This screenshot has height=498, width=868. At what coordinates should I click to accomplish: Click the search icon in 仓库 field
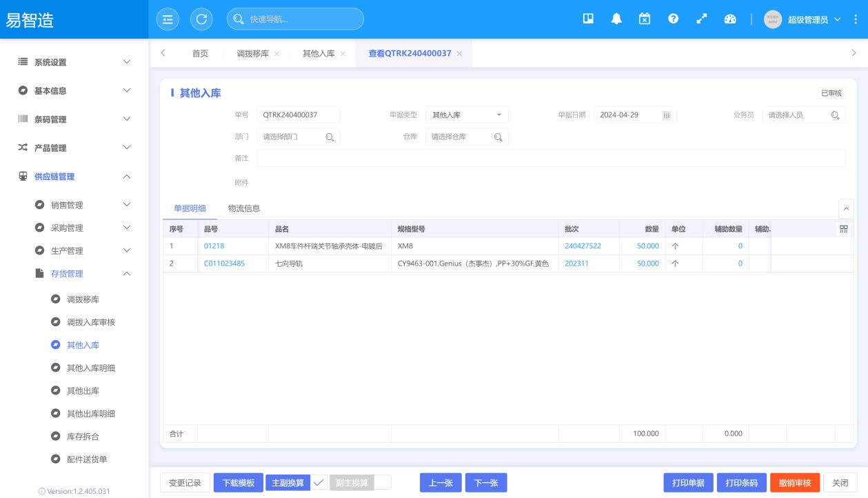[x=498, y=137]
